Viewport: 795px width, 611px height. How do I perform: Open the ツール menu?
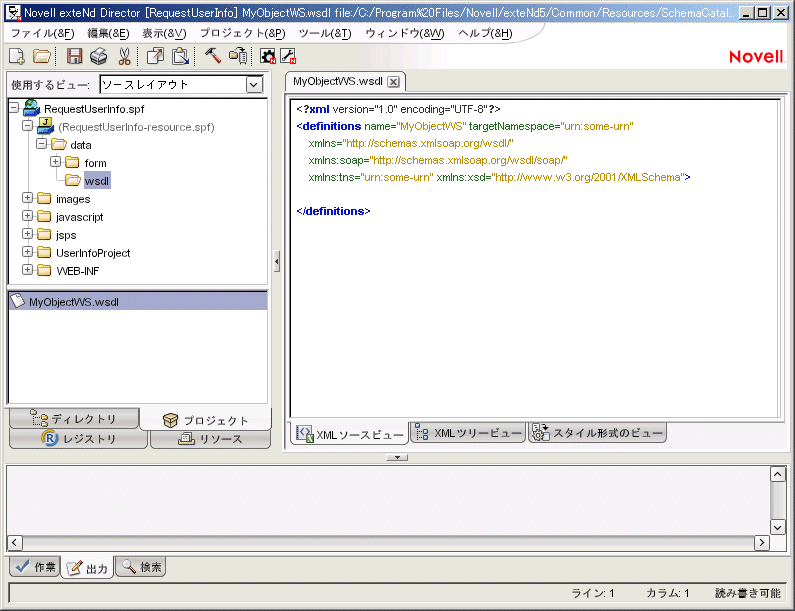pos(324,33)
